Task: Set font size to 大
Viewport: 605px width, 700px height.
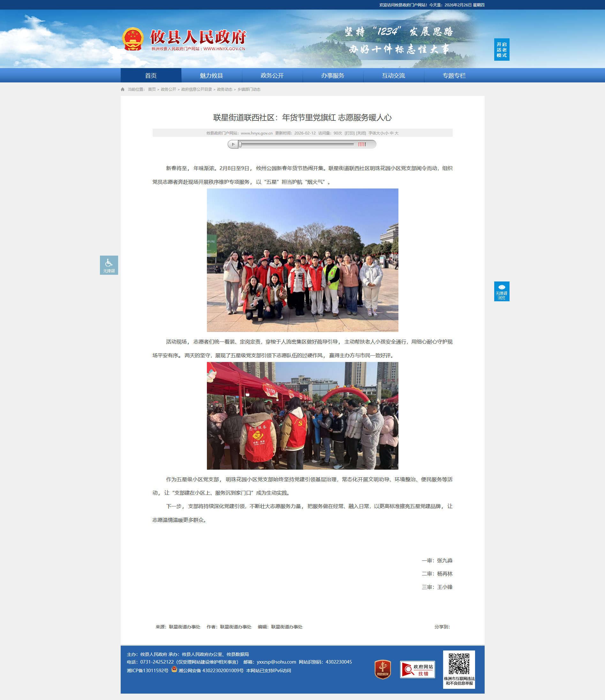Action: [x=397, y=133]
